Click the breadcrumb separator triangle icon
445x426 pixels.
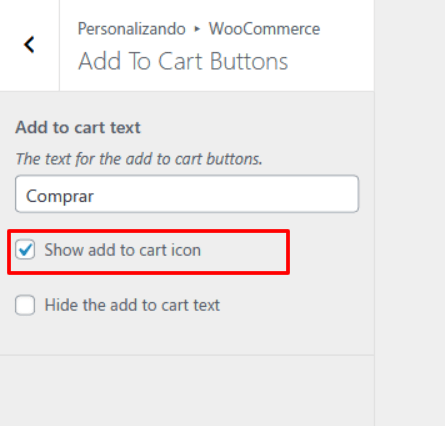[197, 29]
